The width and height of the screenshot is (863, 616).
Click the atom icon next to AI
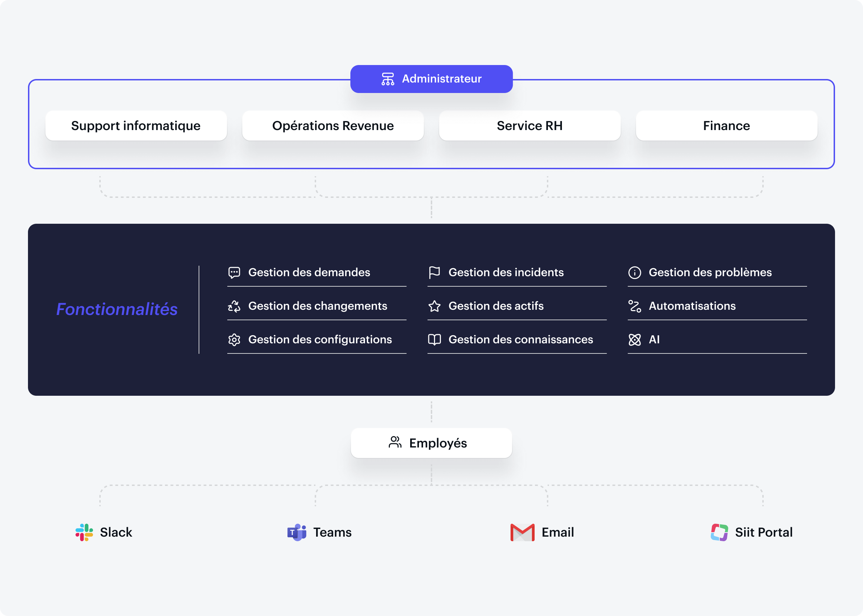coord(634,339)
